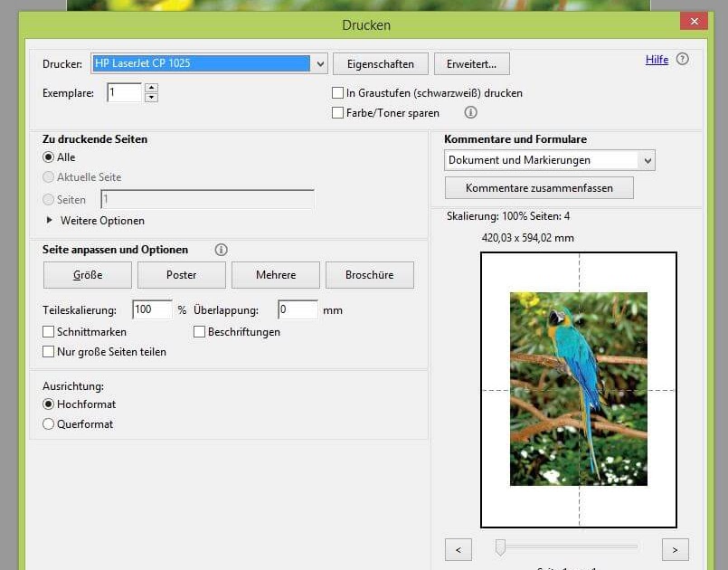
Task: Open the Drucker printer dropdown
Action: [x=320, y=63]
